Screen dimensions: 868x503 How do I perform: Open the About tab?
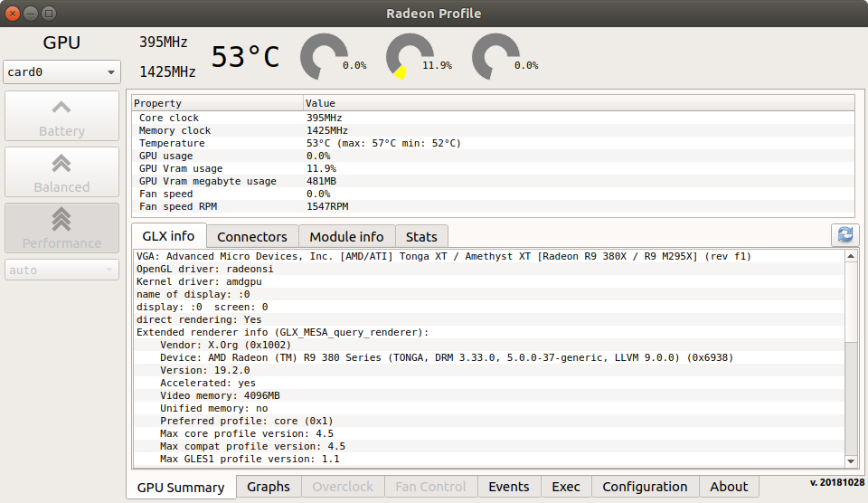[729, 487]
